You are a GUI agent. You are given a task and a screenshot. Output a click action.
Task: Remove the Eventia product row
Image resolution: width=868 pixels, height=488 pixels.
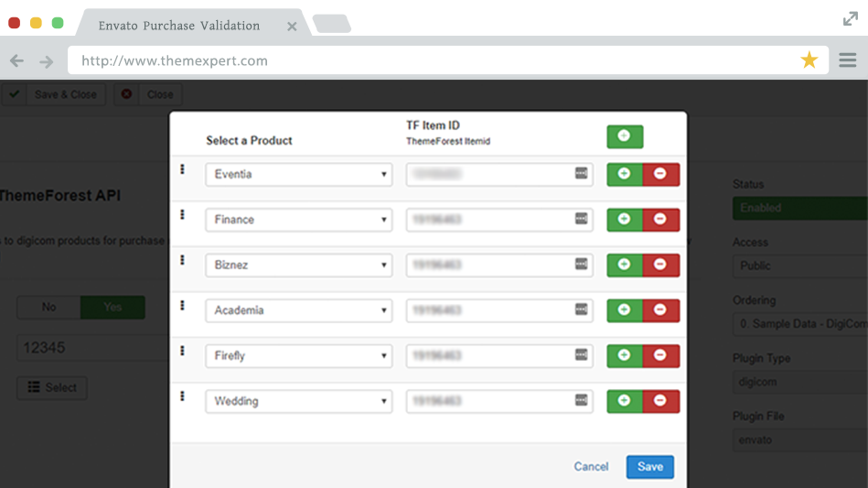661,174
